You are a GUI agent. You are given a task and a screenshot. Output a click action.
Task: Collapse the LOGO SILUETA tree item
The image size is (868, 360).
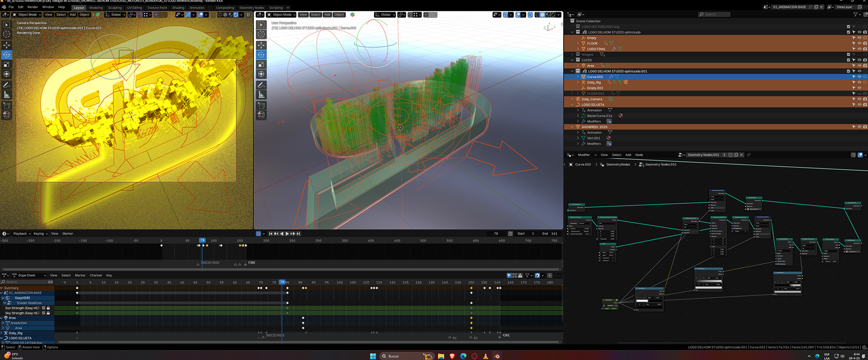[x=572, y=105]
